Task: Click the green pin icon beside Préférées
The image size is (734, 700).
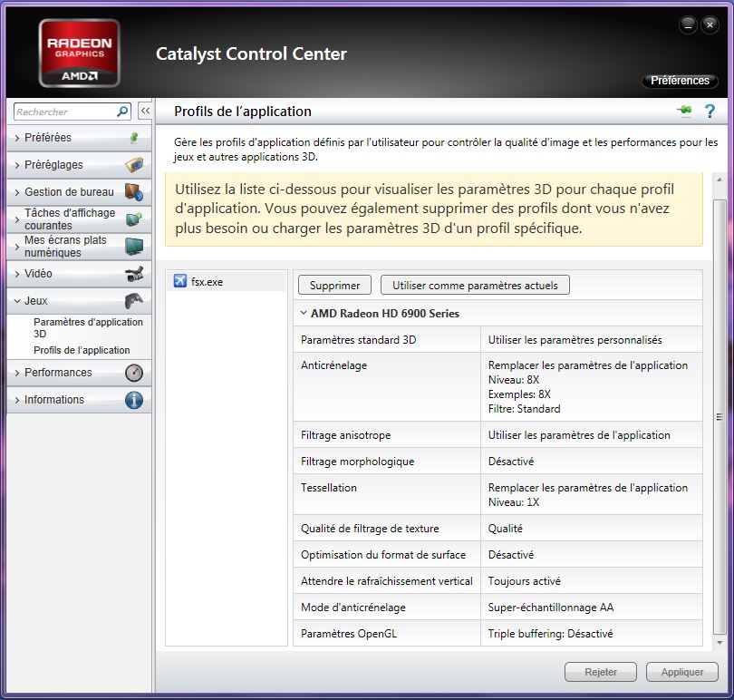Action: [134, 138]
